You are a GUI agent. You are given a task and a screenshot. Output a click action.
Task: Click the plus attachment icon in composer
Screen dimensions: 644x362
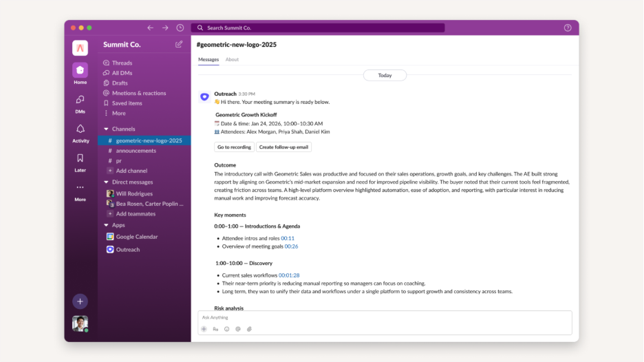[x=204, y=329]
